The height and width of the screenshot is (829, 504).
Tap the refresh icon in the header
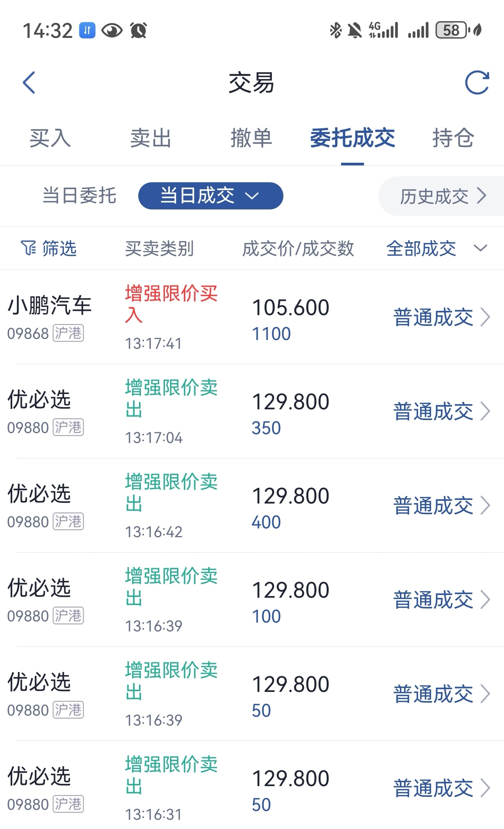coord(477,82)
